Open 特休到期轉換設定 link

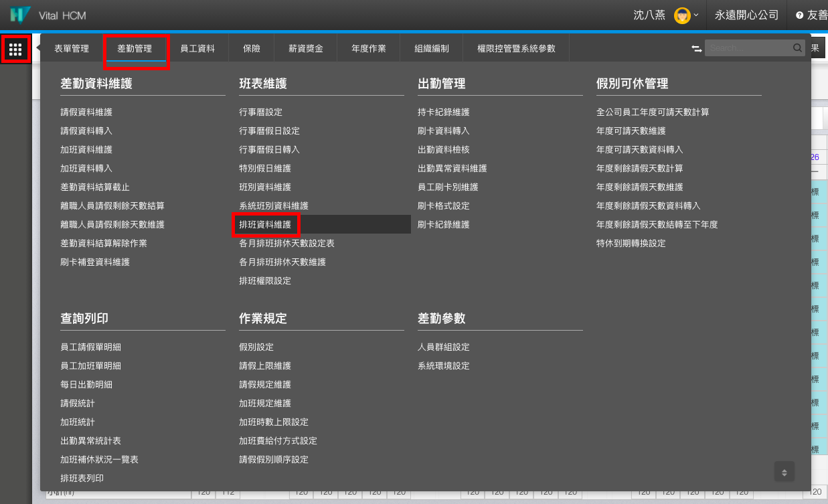pyautogui.click(x=631, y=244)
